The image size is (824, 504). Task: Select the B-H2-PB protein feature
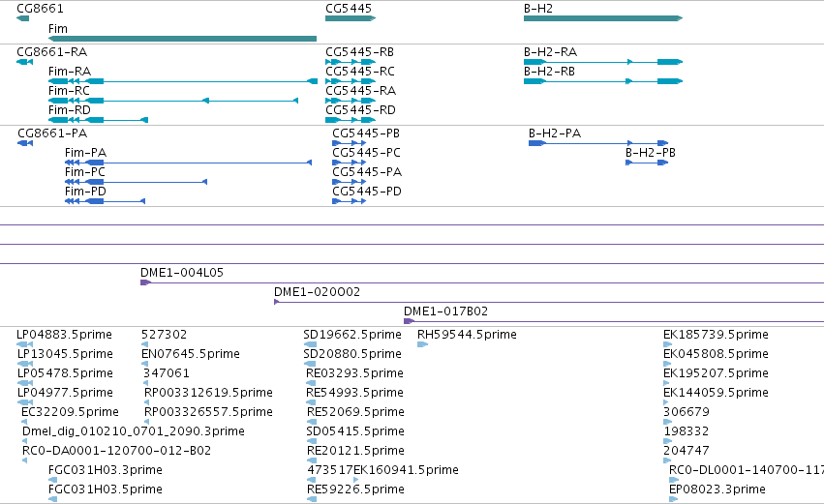647,163
